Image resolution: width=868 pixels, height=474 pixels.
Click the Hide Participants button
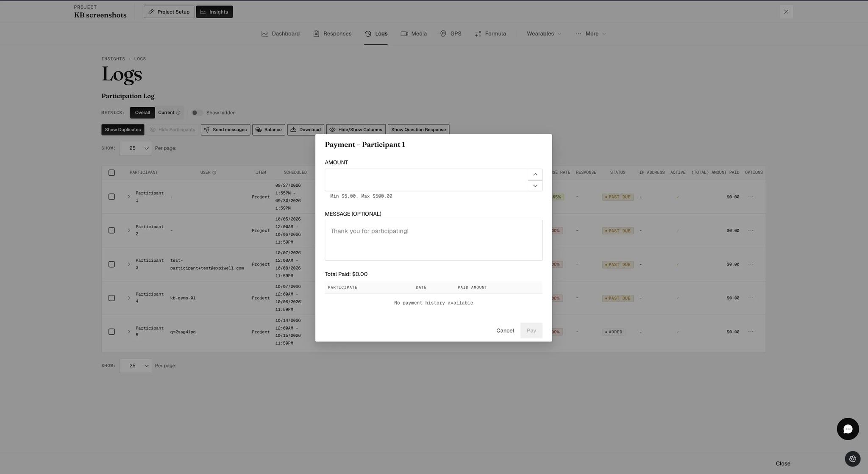click(x=172, y=130)
